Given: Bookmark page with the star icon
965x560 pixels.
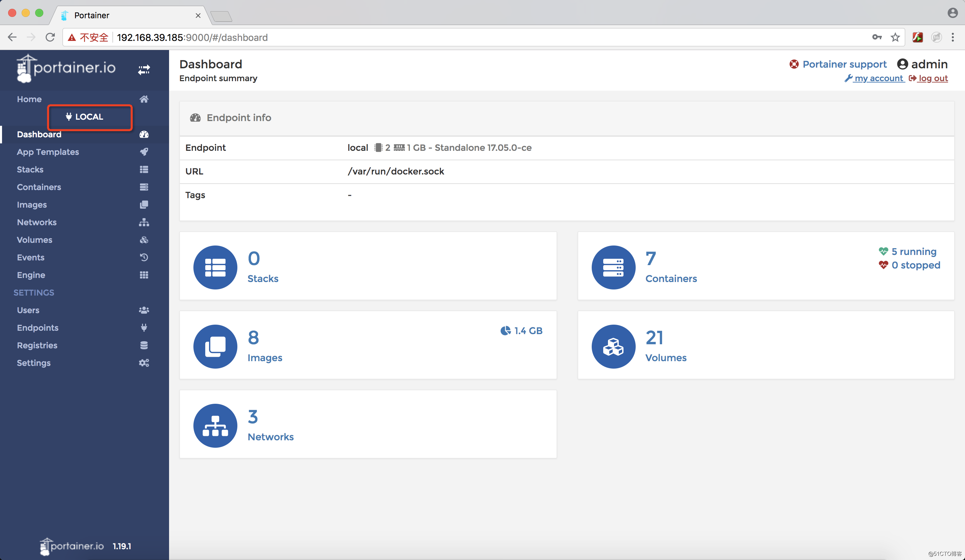Looking at the screenshot, I should 895,37.
